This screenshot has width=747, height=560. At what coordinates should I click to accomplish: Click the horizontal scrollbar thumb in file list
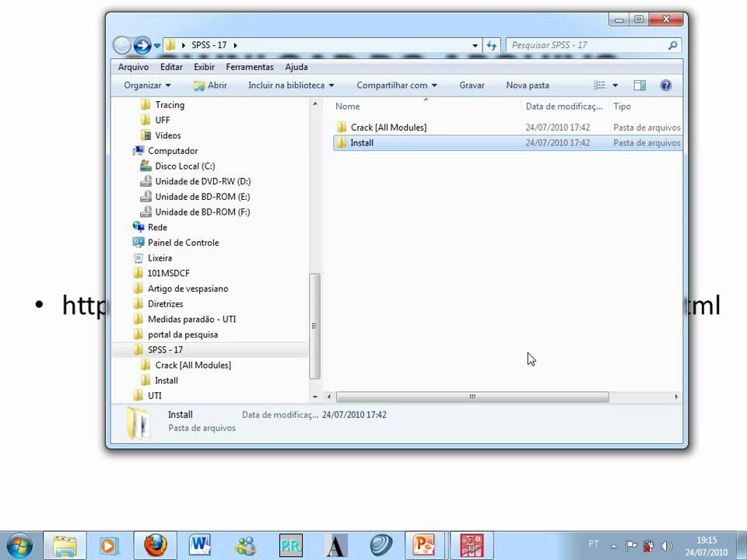[x=472, y=397]
